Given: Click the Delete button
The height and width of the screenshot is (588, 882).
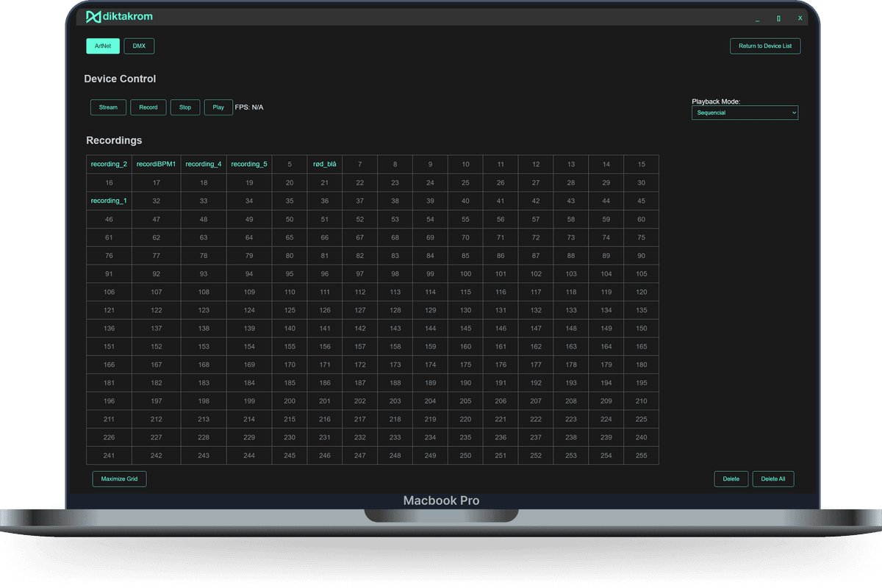Looking at the screenshot, I should [x=731, y=478].
